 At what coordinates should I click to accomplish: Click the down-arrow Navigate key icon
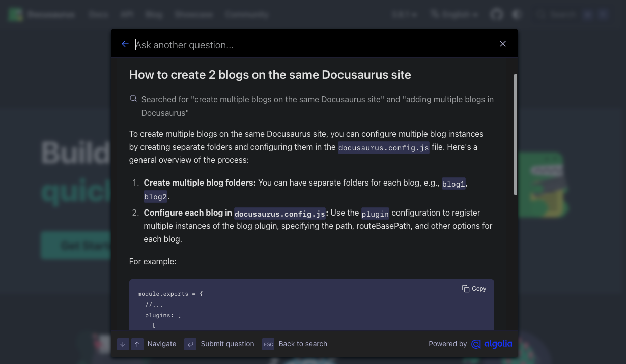[123, 344]
